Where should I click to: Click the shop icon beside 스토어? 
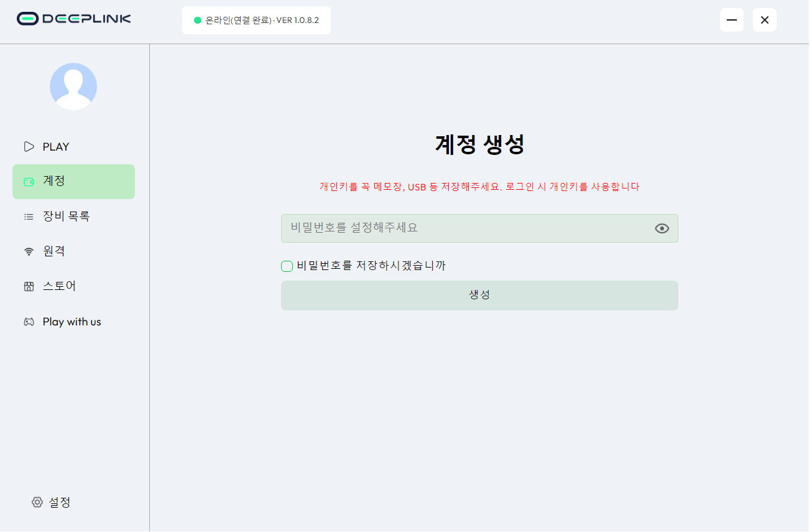click(x=29, y=287)
